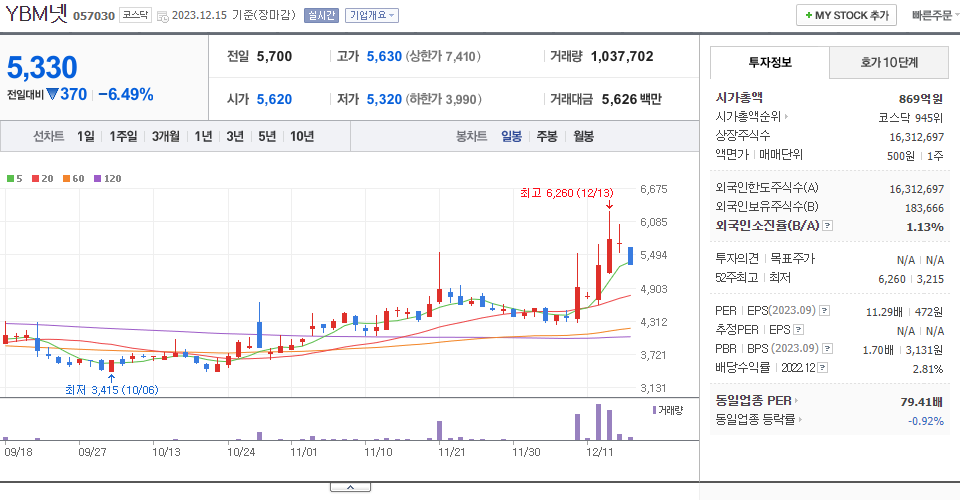Click the calendar icon beside 2023.12.15
Image resolution: width=960 pixels, height=500 pixels.
162,17
